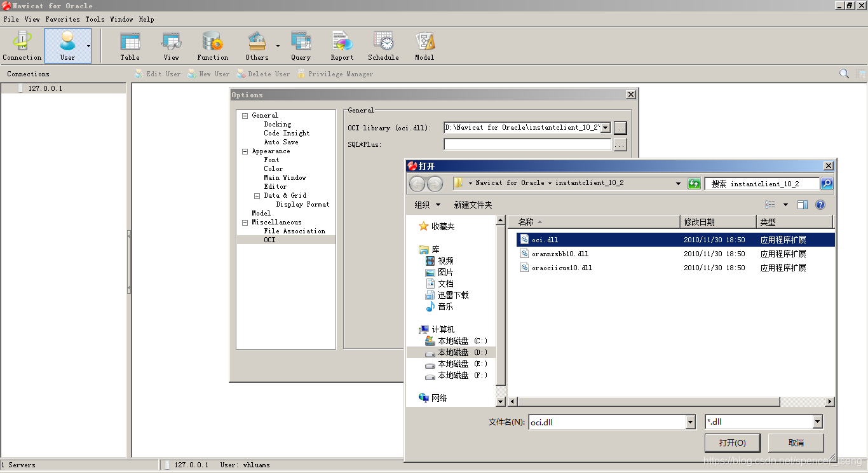868x473 pixels.
Task: Open the Favorites menu
Action: point(62,19)
